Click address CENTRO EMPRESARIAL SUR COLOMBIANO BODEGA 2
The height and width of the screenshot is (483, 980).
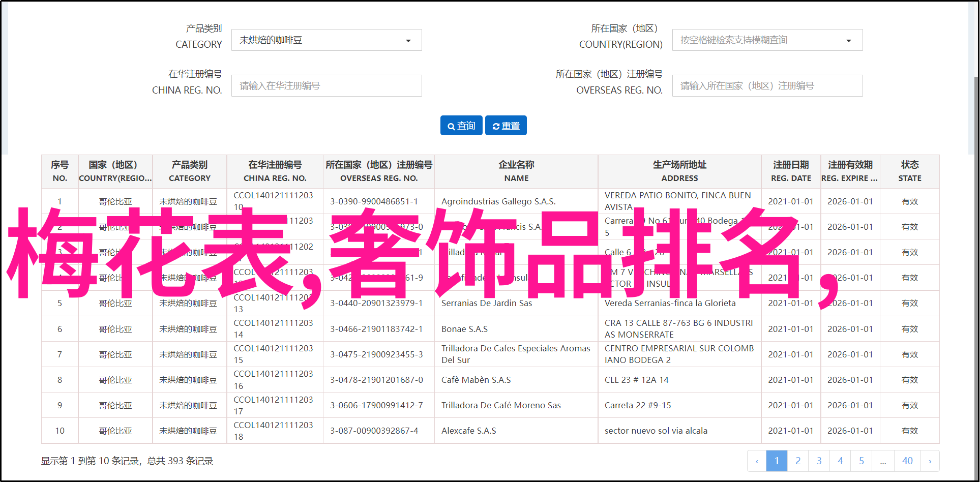point(679,354)
